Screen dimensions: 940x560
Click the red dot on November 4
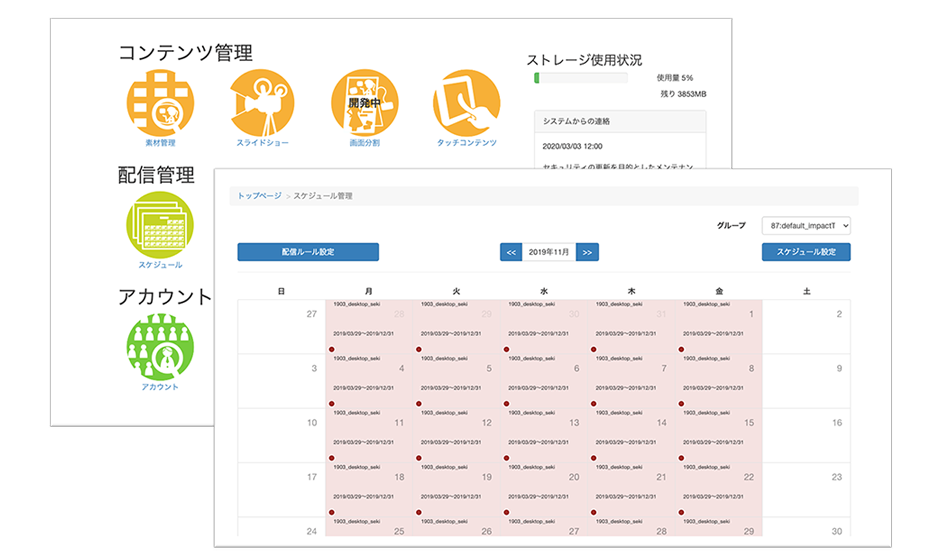pyautogui.click(x=332, y=404)
